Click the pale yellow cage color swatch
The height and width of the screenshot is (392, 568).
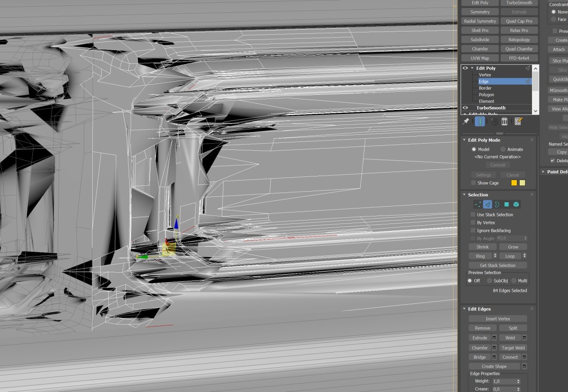522,183
